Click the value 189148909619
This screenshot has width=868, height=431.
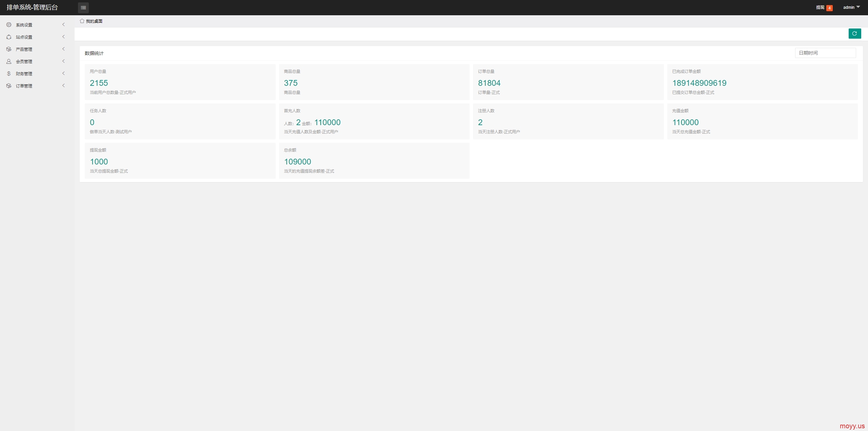tap(699, 83)
